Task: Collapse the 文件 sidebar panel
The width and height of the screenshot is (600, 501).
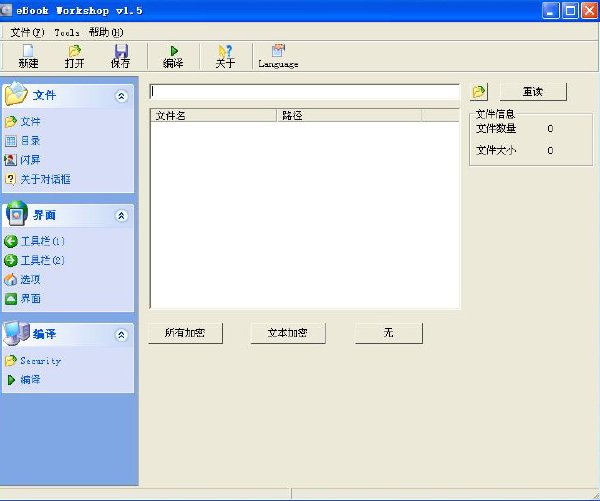Action: (121, 96)
